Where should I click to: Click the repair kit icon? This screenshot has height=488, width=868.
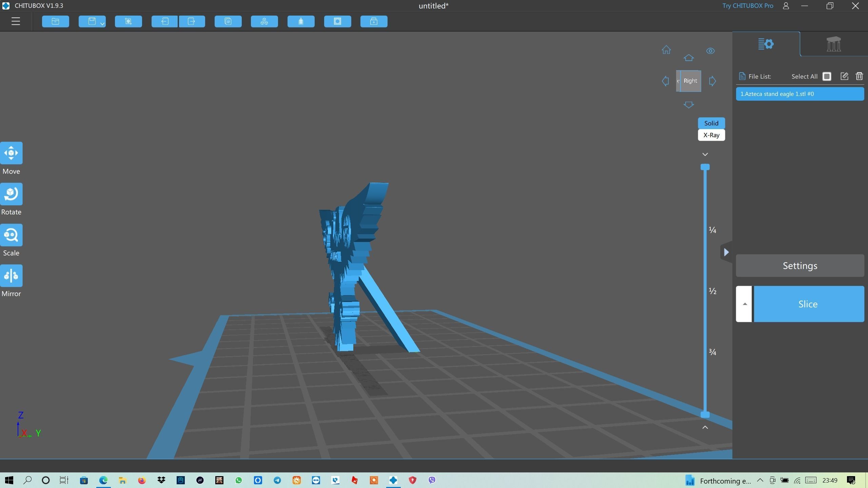click(374, 21)
